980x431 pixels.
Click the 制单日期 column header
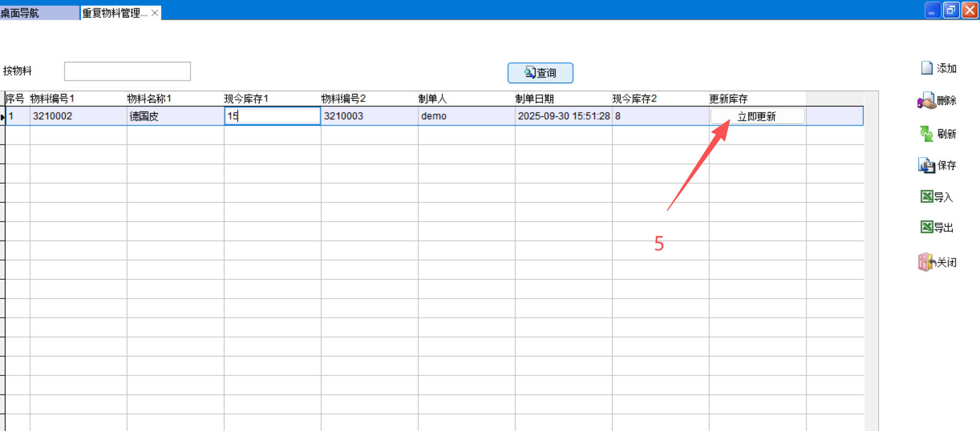tap(535, 99)
